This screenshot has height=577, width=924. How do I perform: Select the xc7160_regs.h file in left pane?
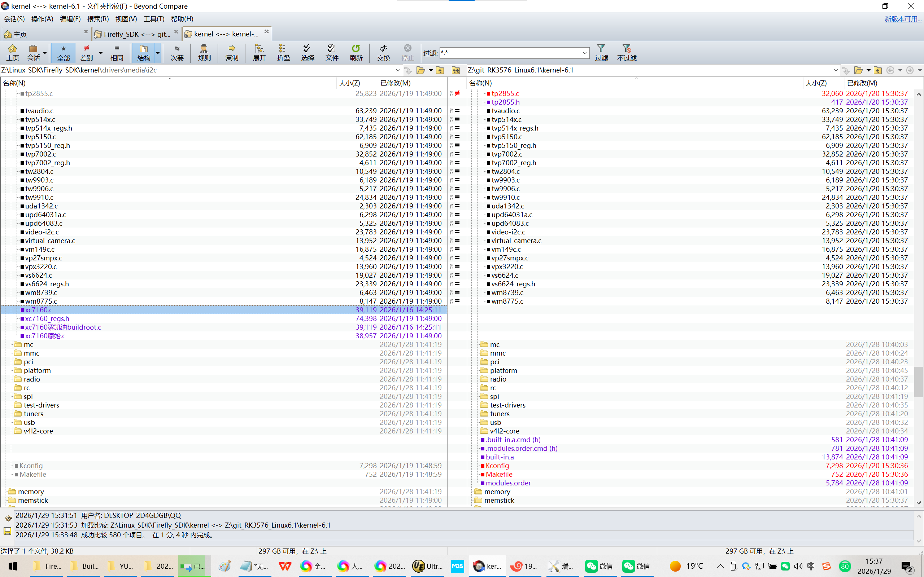(x=47, y=318)
